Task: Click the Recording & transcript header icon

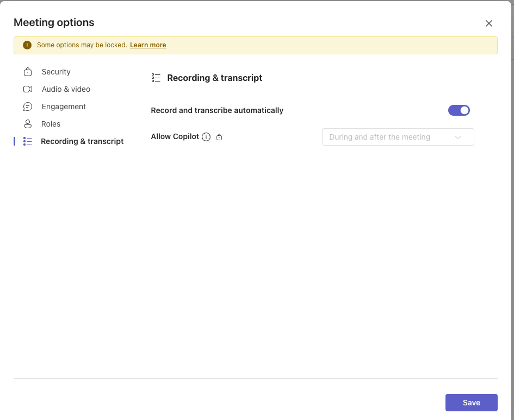Action: [156, 78]
